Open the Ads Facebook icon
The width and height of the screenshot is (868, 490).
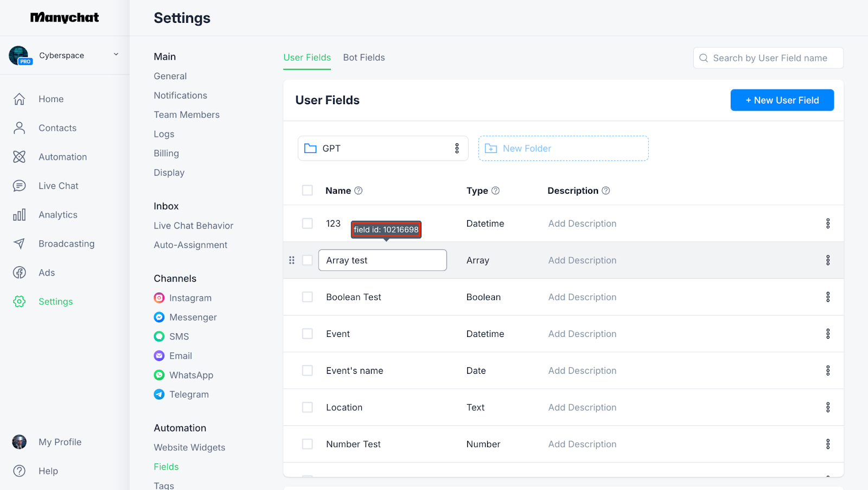[20, 273]
